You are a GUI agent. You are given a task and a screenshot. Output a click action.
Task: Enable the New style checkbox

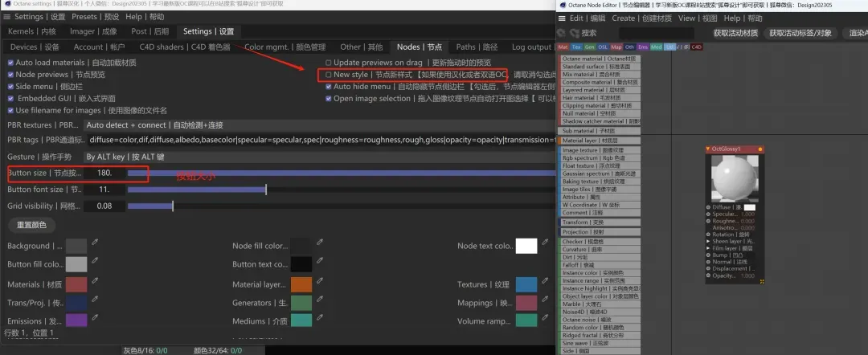(x=329, y=74)
